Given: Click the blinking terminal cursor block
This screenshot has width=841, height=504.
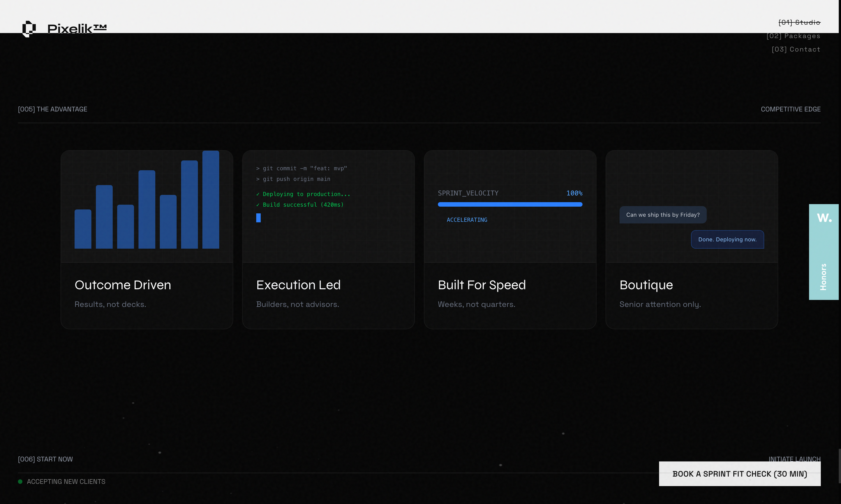Looking at the screenshot, I should click(258, 218).
